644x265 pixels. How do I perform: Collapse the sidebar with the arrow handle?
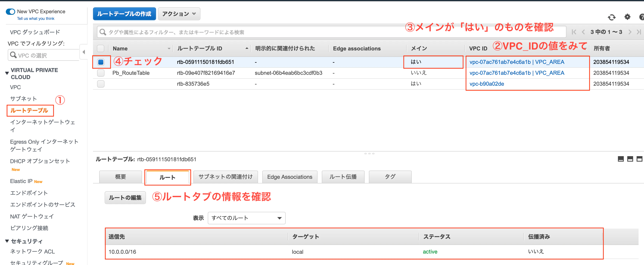[83, 52]
